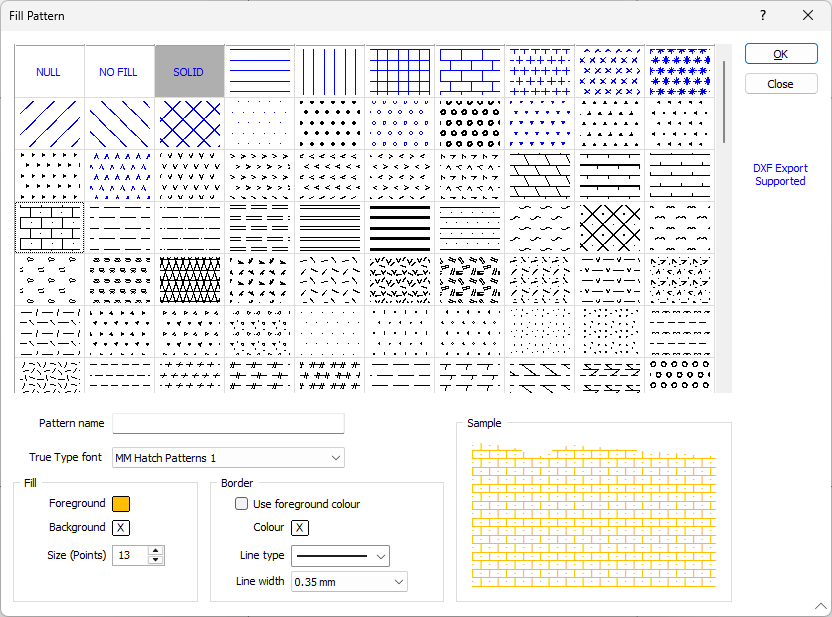
Task: Select the blue horizontal lines pattern
Action: coord(259,72)
